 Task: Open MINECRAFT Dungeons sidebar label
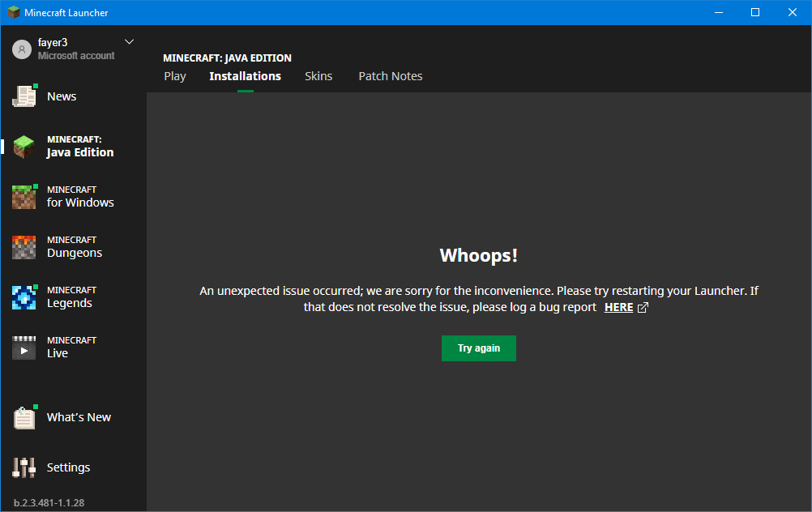point(75,247)
